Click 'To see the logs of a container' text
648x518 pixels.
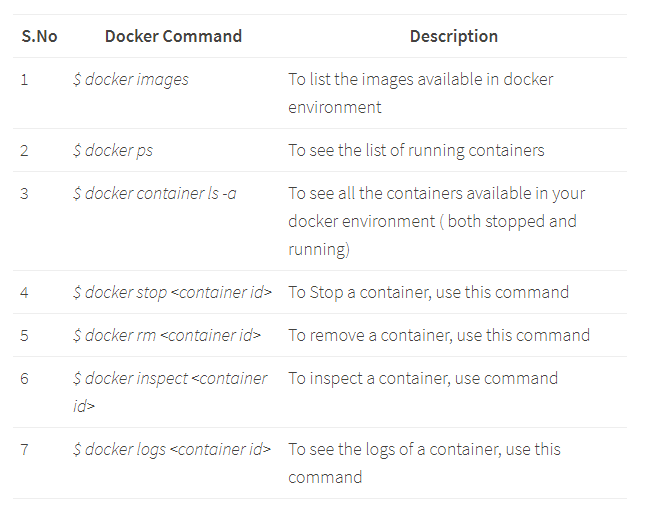pos(424,462)
